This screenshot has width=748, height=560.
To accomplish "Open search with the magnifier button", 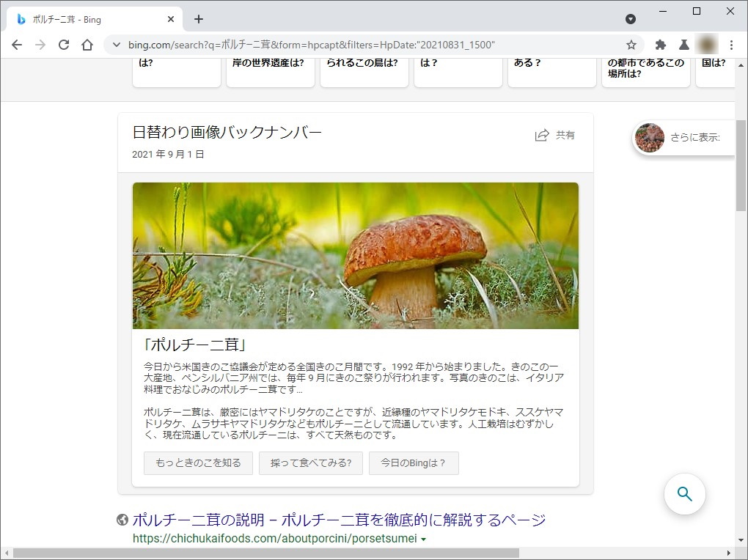I will [x=684, y=494].
